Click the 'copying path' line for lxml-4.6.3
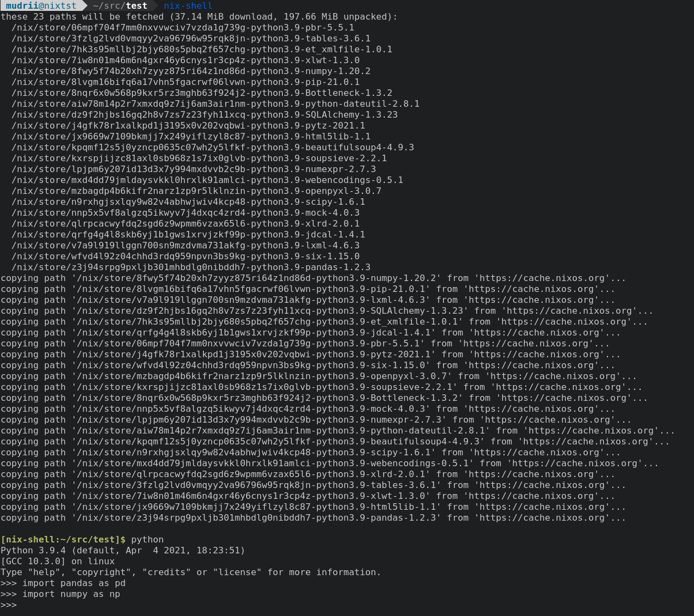This screenshot has height=616, width=694. pos(308,300)
